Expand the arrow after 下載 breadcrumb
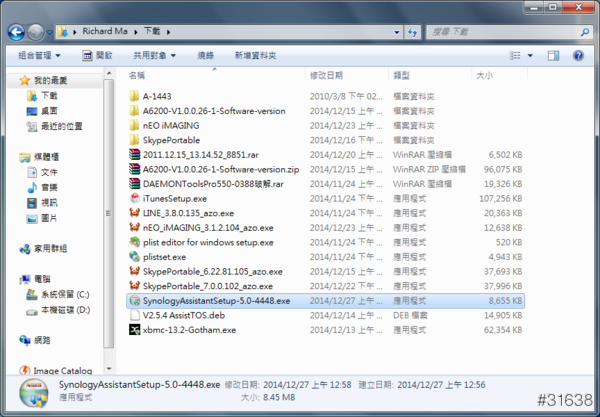This screenshot has height=417, width=600. pos(168,32)
